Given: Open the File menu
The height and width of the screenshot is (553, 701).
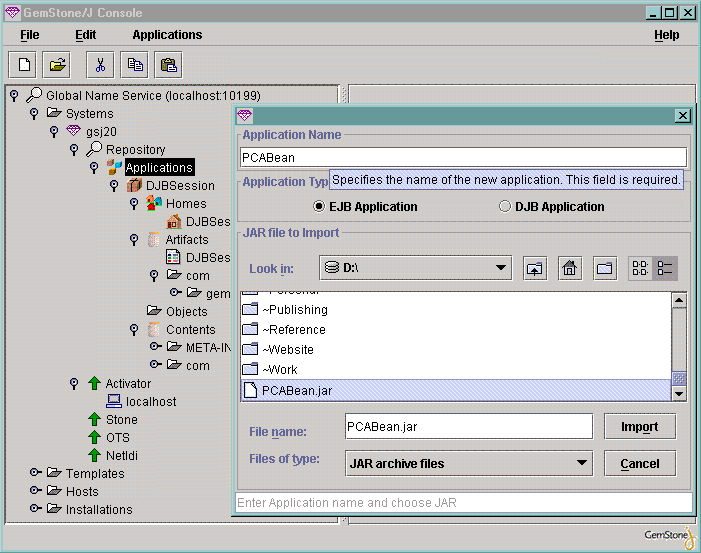Looking at the screenshot, I should click(x=30, y=35).
